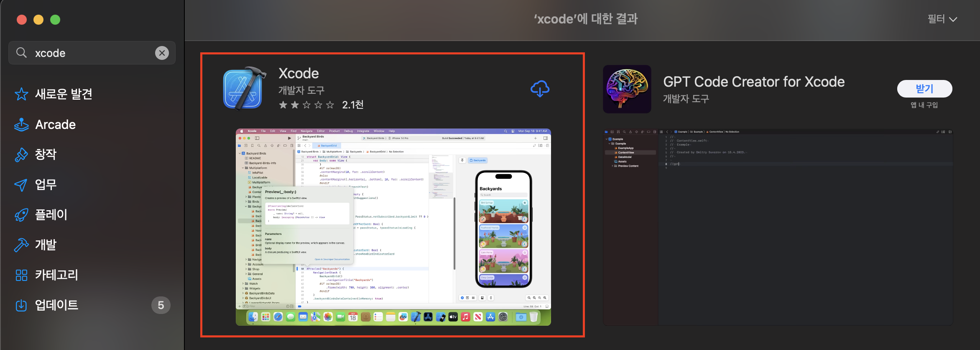
Task: Click the 2.1천 ratings count
Action: pyautogui.click(x=352, y=105)
